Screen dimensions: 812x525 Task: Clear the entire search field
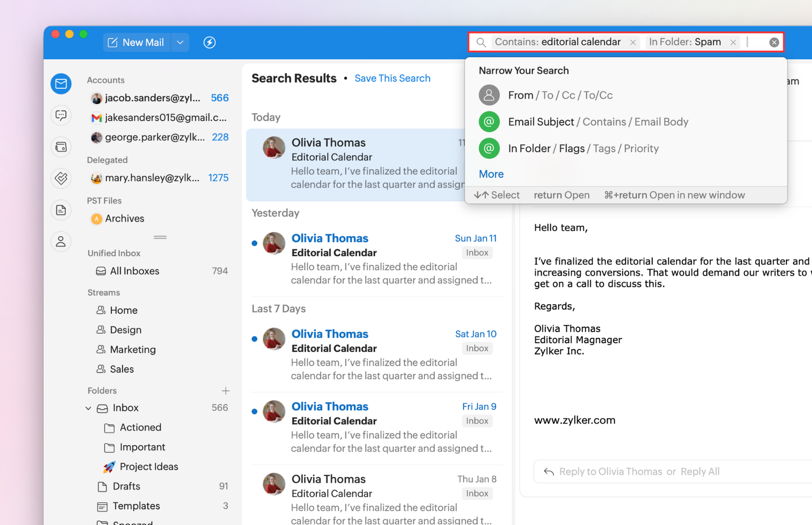pyautogui.click(x=774, y=42)
